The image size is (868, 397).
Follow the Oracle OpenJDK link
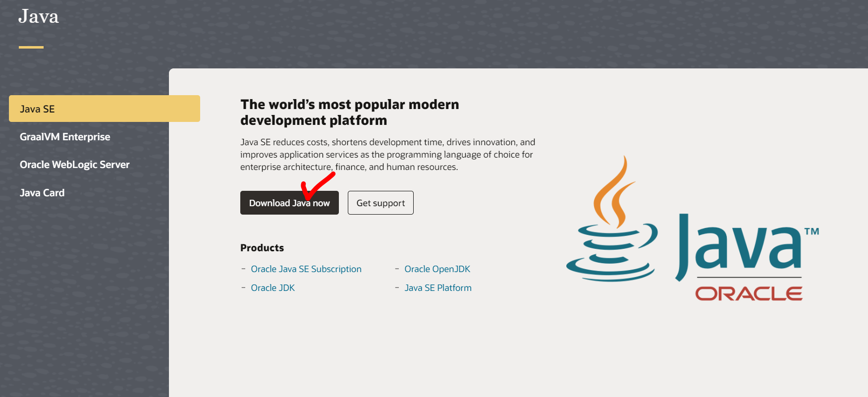coord(437,269)
